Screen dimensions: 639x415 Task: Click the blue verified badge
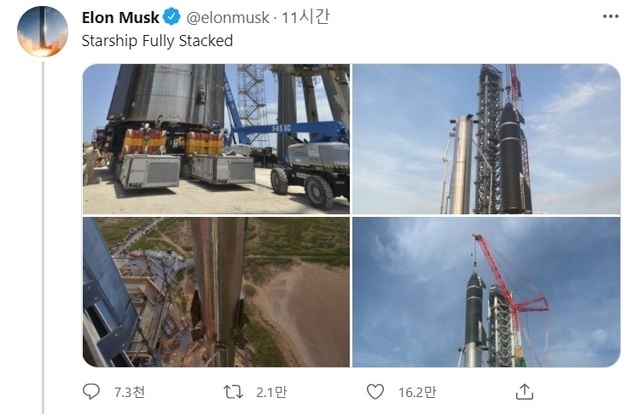172,17
